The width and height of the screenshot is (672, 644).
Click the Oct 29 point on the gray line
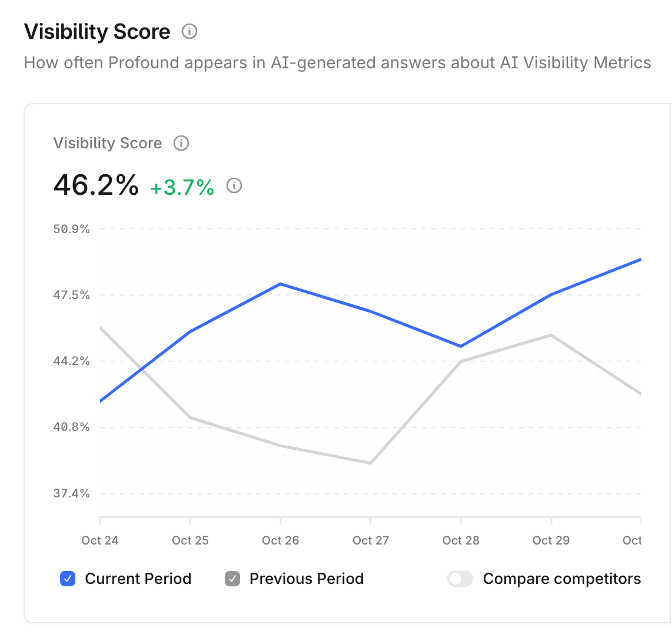[551, 334]
